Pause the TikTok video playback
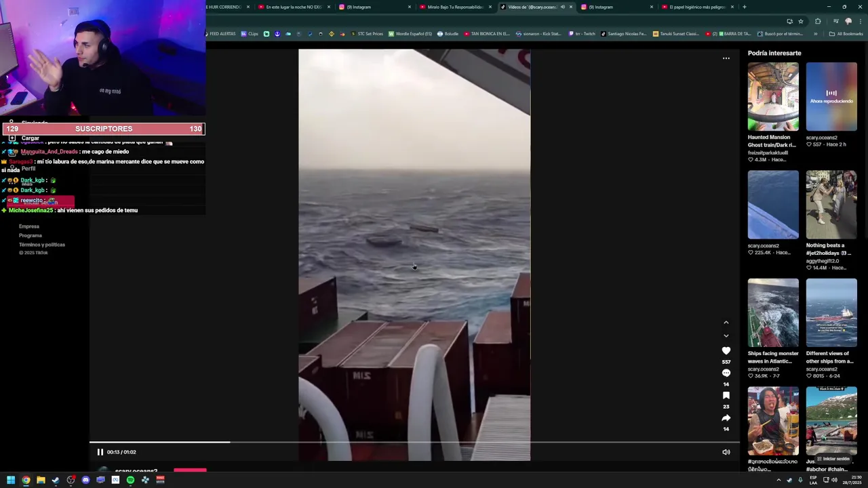 pos(100,452)
